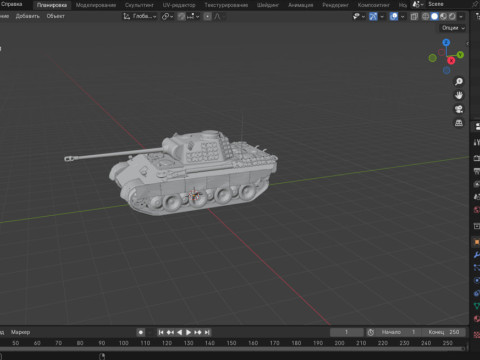
Task: Play the animation in reverse
Action: pyautogui.click(x=179, y=332)
